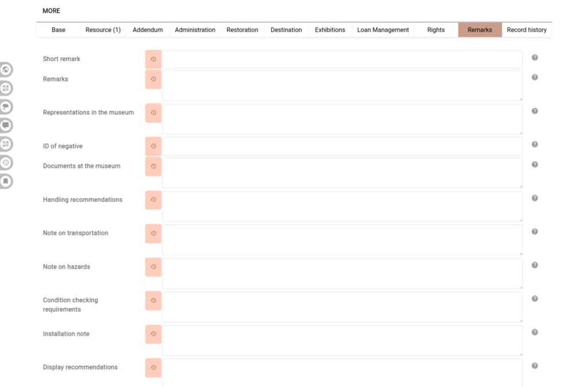Click the Display recommendations text area
The width and height of the screenshot is (588, 387).
coord(342,373)
